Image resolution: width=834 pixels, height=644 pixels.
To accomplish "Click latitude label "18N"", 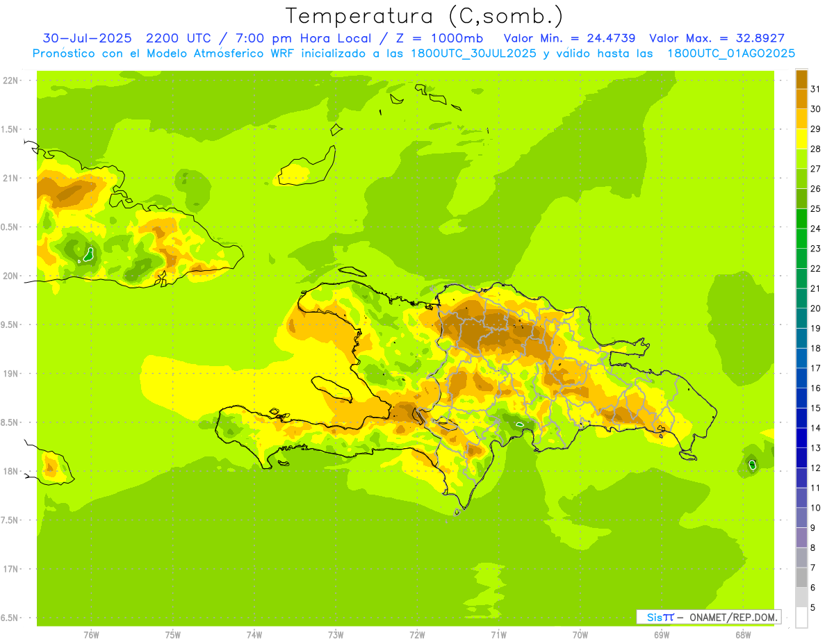I will [11, 471].
